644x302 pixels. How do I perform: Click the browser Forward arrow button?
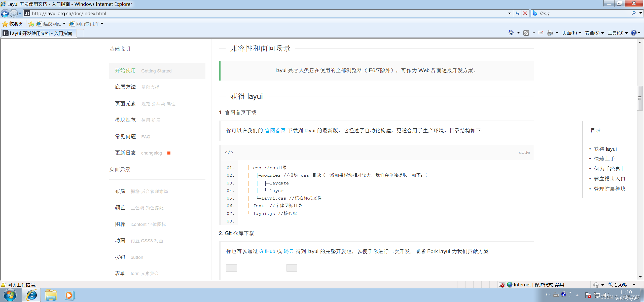pos(14,13)
